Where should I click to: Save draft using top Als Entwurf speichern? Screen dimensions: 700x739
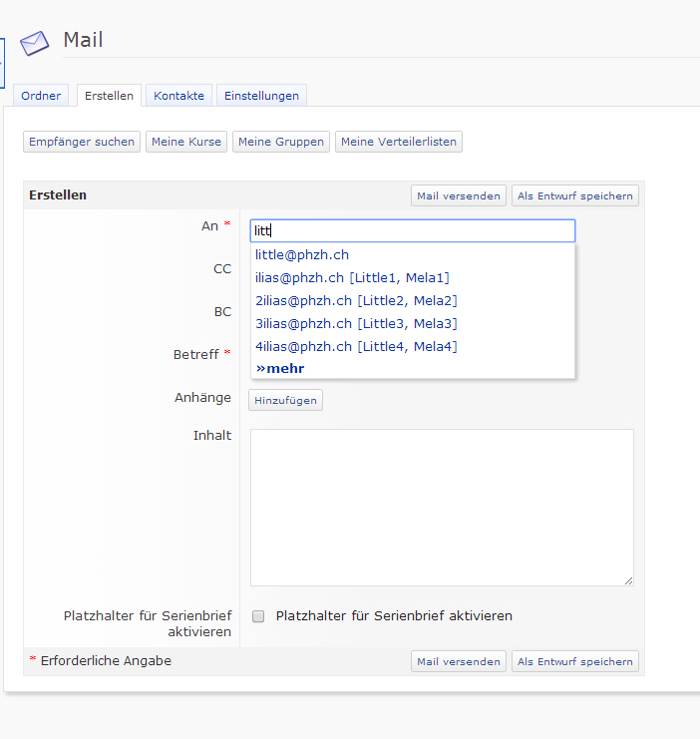574,195
